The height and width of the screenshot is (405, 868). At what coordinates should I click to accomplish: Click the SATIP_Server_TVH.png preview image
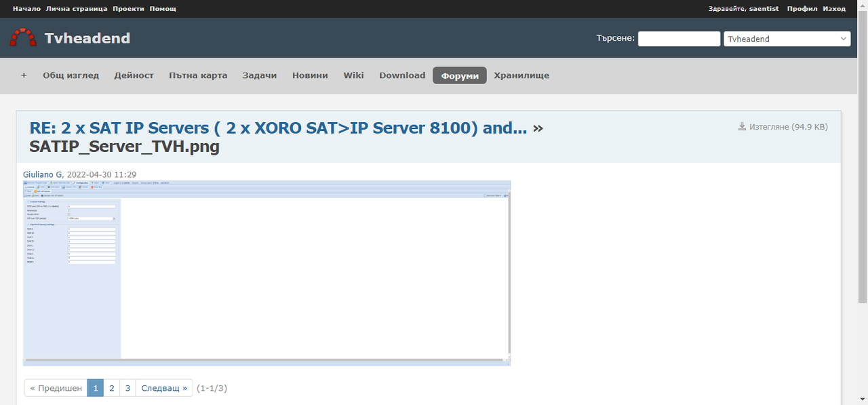pos(267,273)
